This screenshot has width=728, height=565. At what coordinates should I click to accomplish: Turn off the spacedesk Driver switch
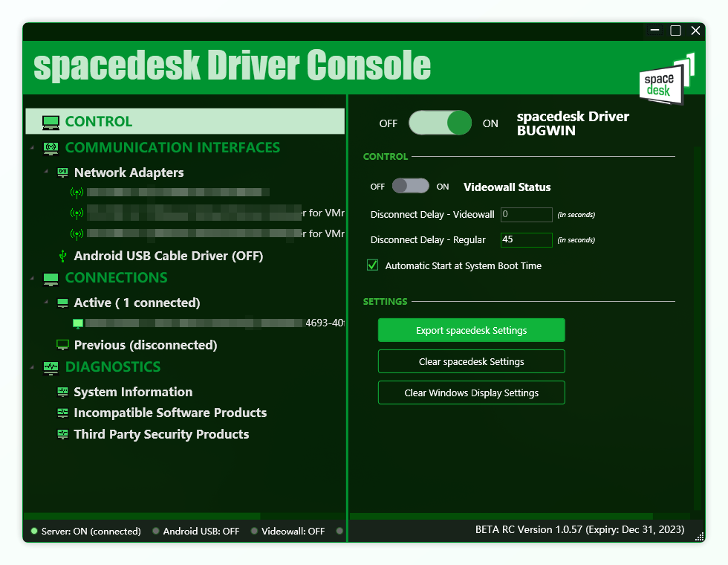pos(440,123)
